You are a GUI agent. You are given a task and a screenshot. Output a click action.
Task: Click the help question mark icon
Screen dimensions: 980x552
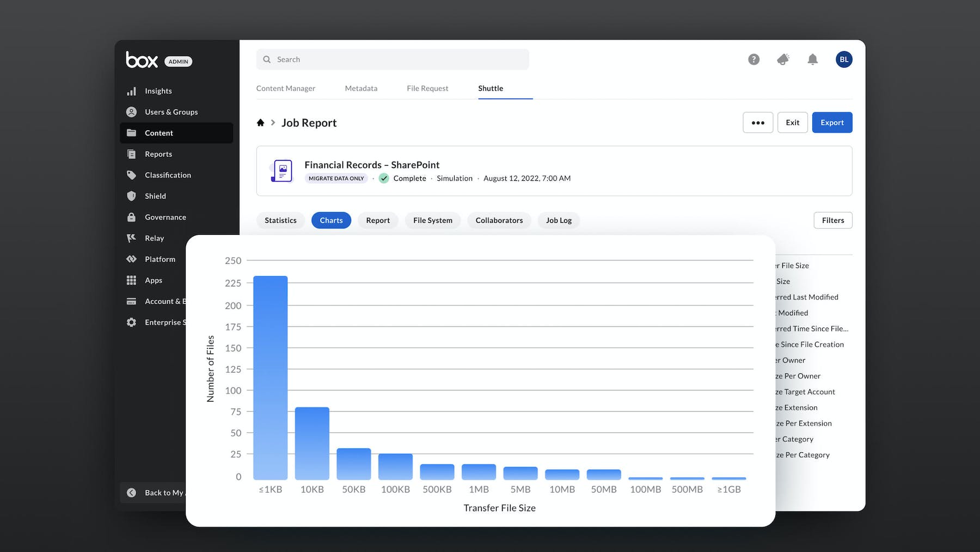754,59
